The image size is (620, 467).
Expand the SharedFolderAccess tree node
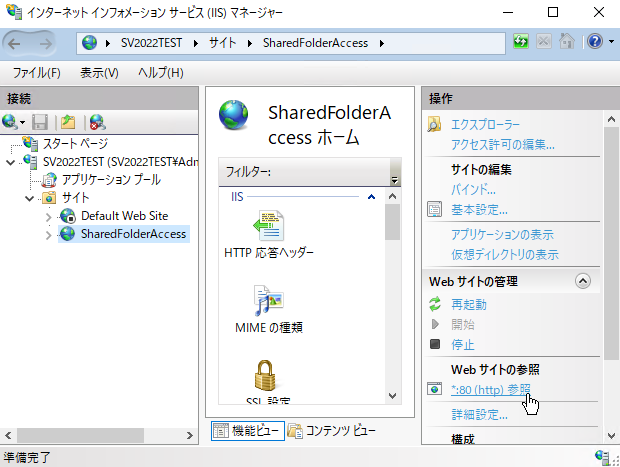coord(48,235)
